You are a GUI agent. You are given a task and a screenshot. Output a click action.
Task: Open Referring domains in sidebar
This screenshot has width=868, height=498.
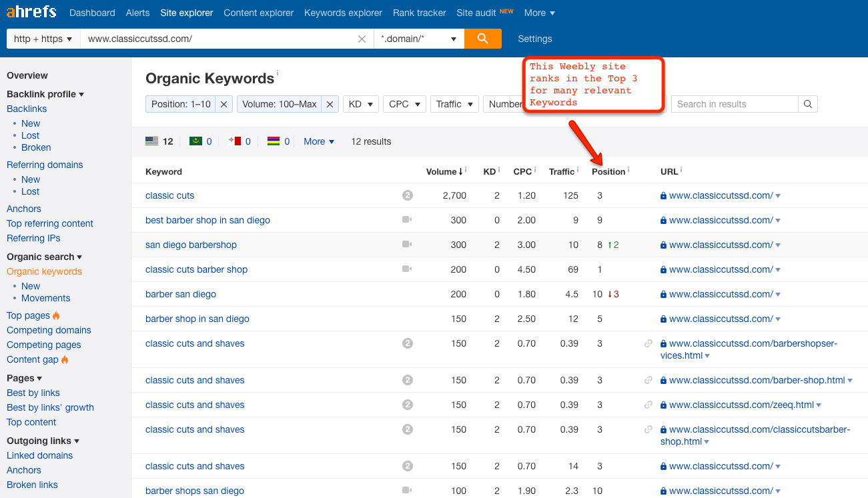45,165
